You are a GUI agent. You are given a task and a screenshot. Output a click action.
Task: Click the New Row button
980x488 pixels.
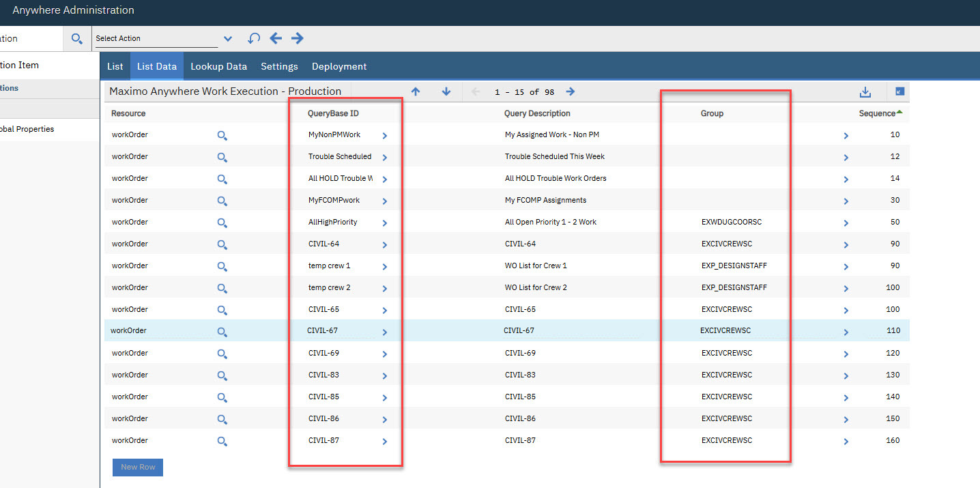[x=138, y=467]
